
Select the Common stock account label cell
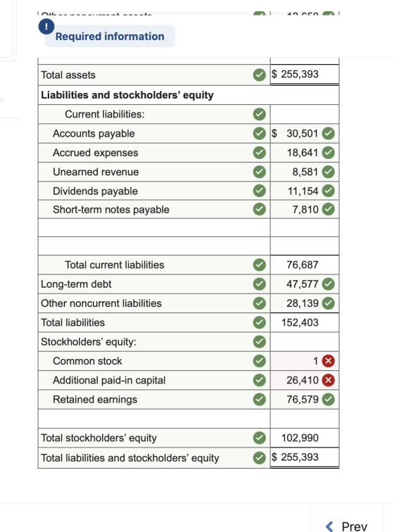click(154, 361)
